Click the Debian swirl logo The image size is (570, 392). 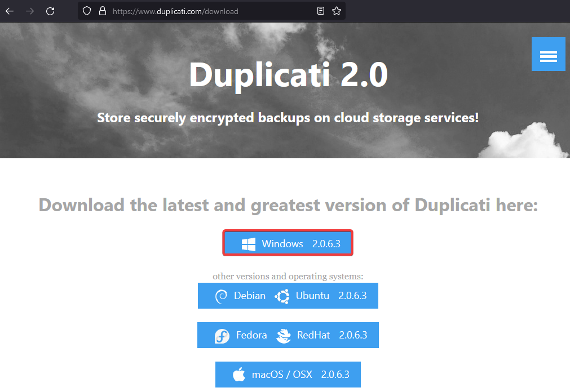pyautogui.click(x=221, y=296)
